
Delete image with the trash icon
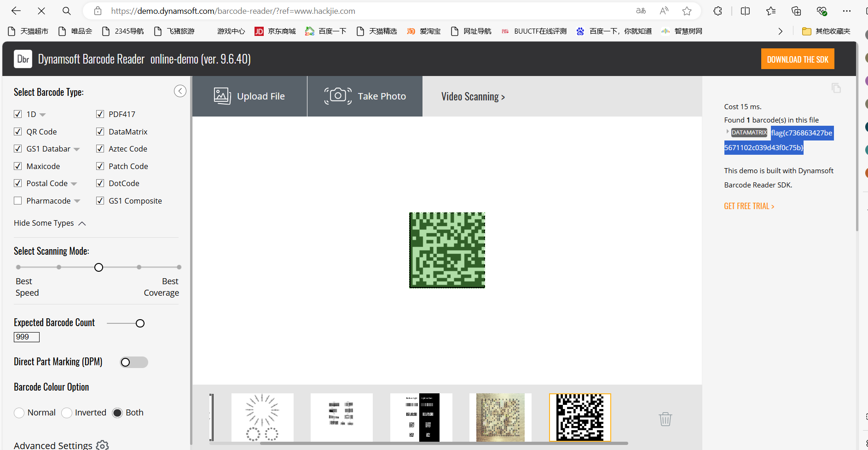tap(665, 419)
